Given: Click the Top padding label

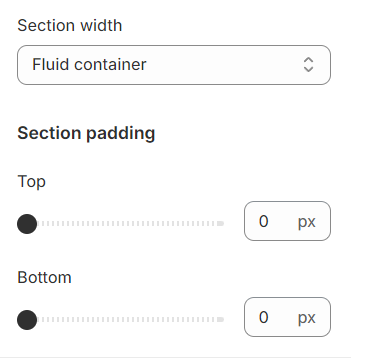Looking at the screenshot, I should pyautogui.click(x=31, y=182).
